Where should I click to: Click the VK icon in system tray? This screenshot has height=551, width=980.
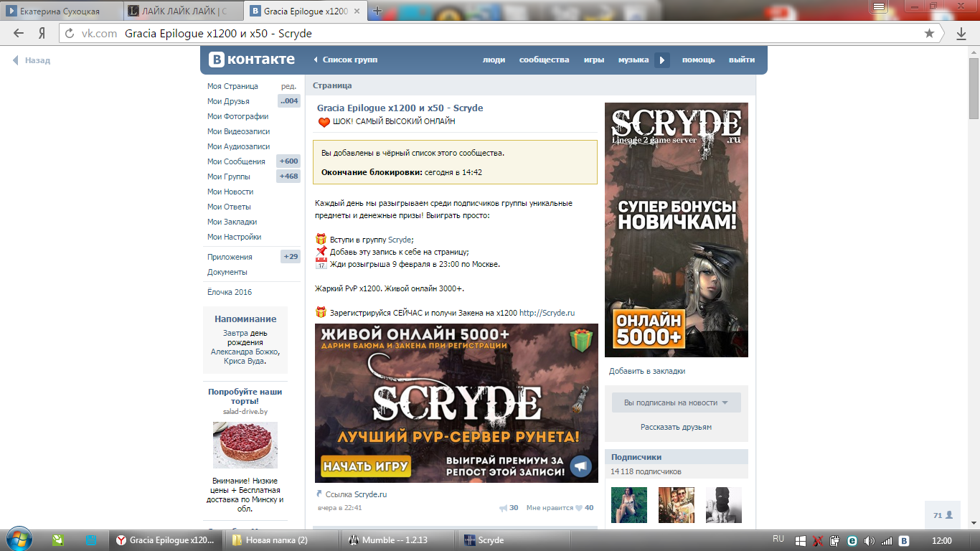[x=905, y=540]
